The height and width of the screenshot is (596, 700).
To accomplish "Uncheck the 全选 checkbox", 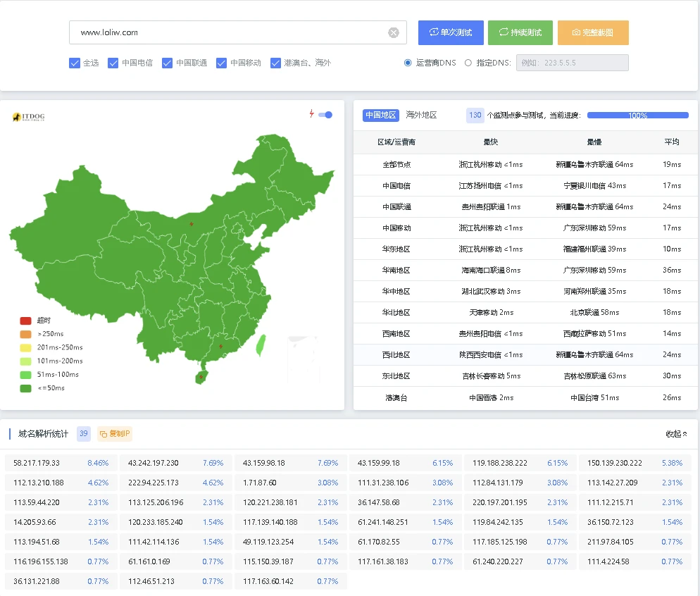I will pyautogui.click(x=75, y=63).
